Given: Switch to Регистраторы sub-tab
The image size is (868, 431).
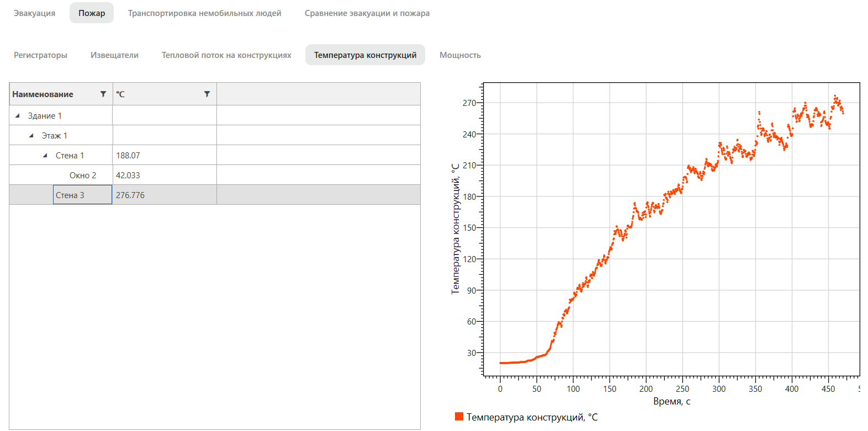Looking at the screenshot, I should pyautogui.click(x=40, y=55).
